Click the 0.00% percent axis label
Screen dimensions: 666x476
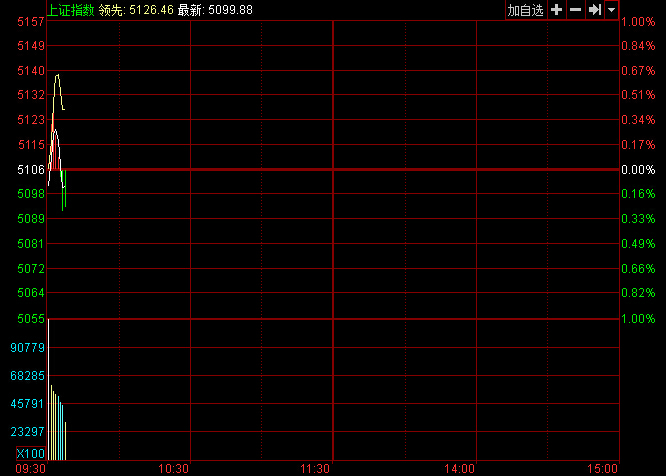(637, 170)
